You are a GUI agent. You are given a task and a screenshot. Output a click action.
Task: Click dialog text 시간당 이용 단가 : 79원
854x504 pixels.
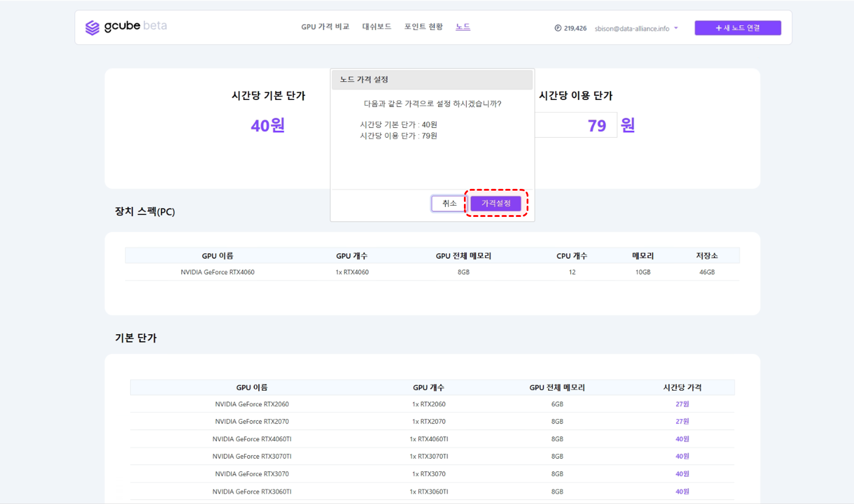pyautogui.click(x=398, y=136)
